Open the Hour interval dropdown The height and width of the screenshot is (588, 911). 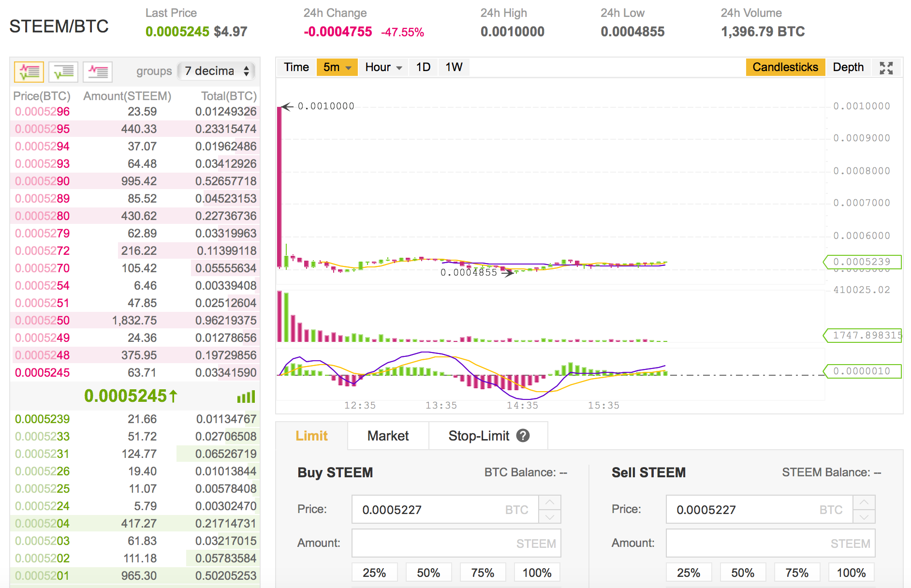pyautogui.click(x=383, y=67)
